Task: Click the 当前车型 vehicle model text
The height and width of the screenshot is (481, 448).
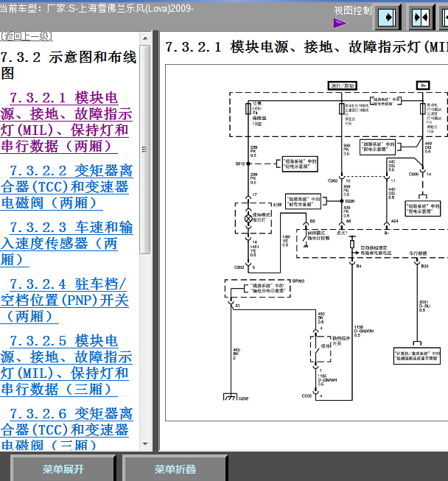Action: 97,8
